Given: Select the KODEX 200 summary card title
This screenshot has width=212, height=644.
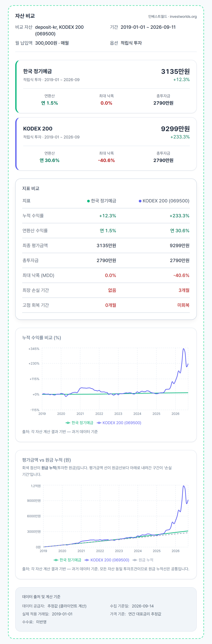Looking at the screenshot, I should [x=38, y=128].
